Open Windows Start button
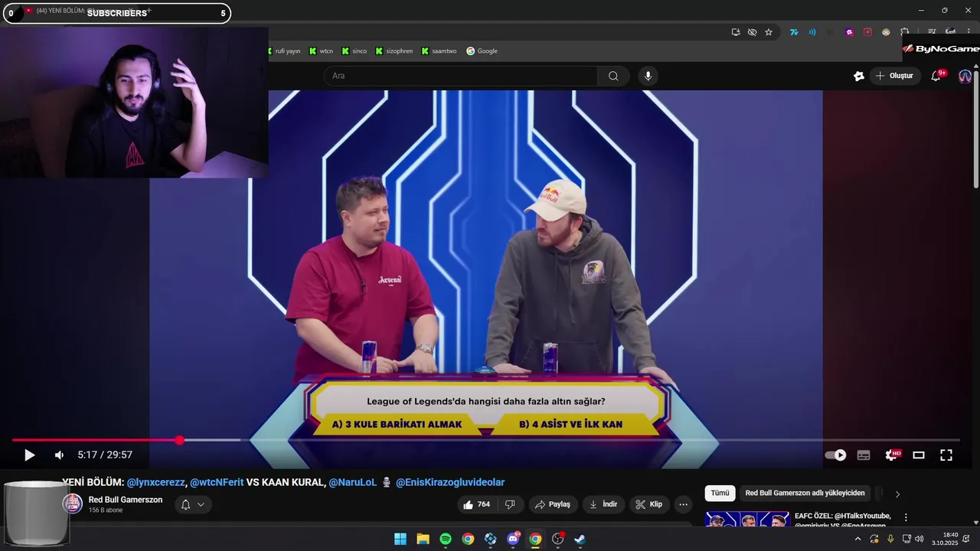The image size is (980, 551). tap(400, 540)
